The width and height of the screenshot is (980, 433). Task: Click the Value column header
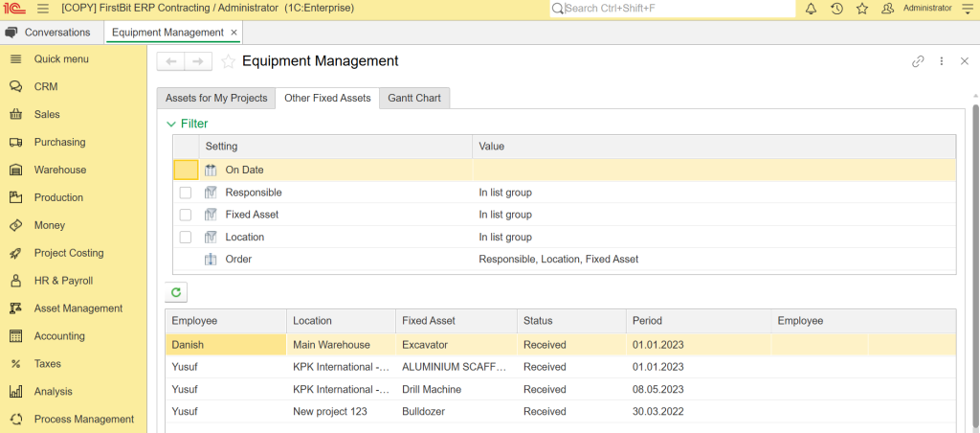point(714,147)
